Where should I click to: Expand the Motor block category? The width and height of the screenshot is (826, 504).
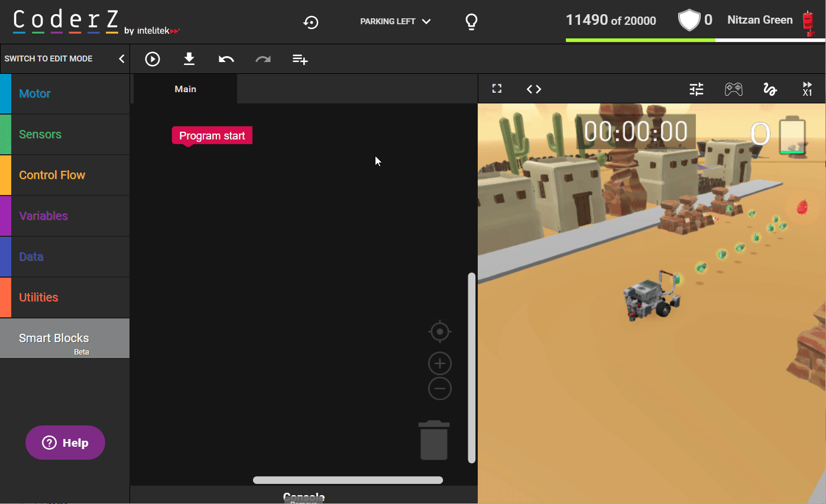coord(35,93)
